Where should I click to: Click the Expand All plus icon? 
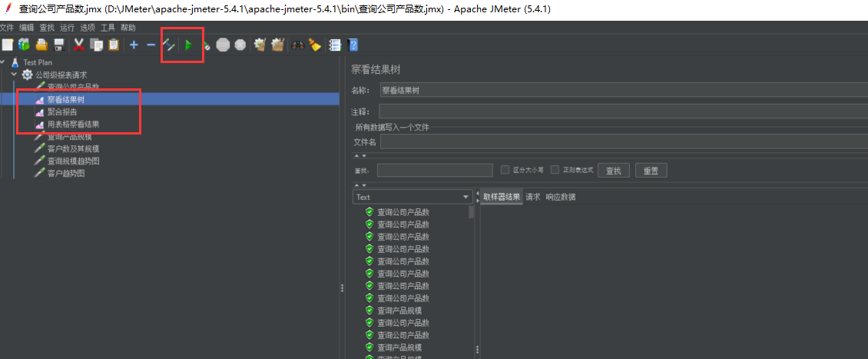pyautogui.click(x=134, y=45)
